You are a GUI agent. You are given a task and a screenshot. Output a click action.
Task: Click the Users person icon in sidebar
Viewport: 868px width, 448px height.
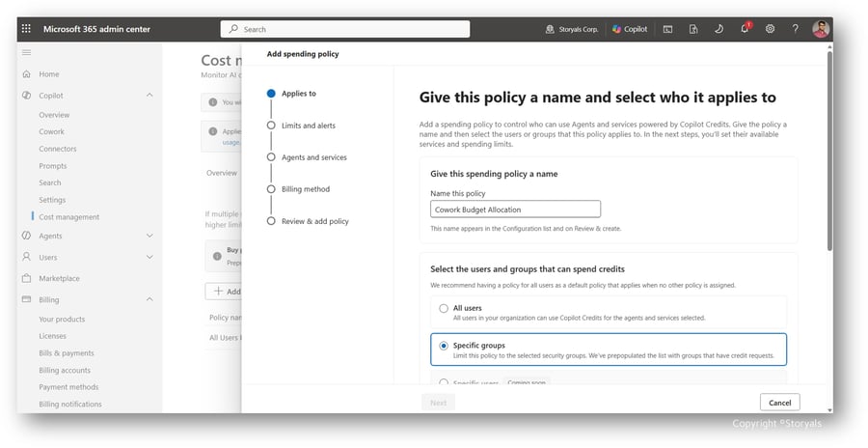coord(26,257)
